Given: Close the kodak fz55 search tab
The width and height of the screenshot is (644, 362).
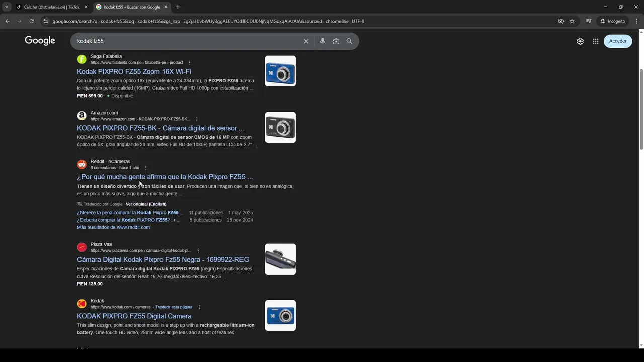Looking at the screenshot, I should point(166,7).
